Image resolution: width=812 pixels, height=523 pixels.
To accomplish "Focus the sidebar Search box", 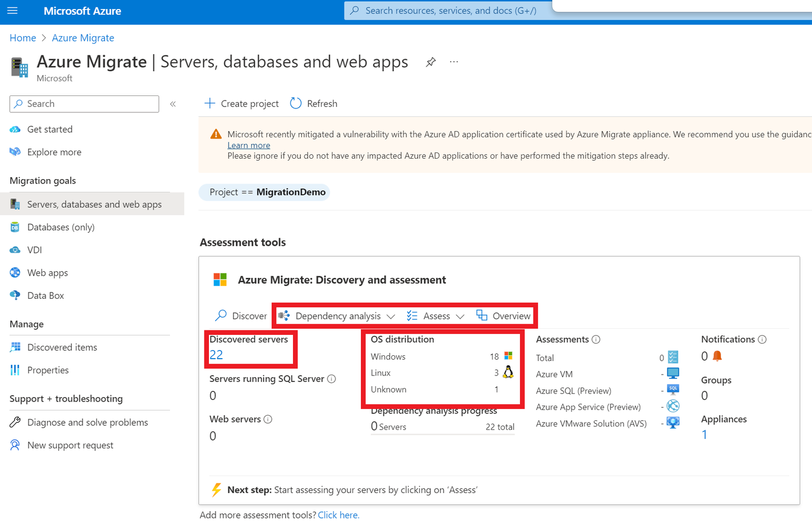I will coord(84,104).
